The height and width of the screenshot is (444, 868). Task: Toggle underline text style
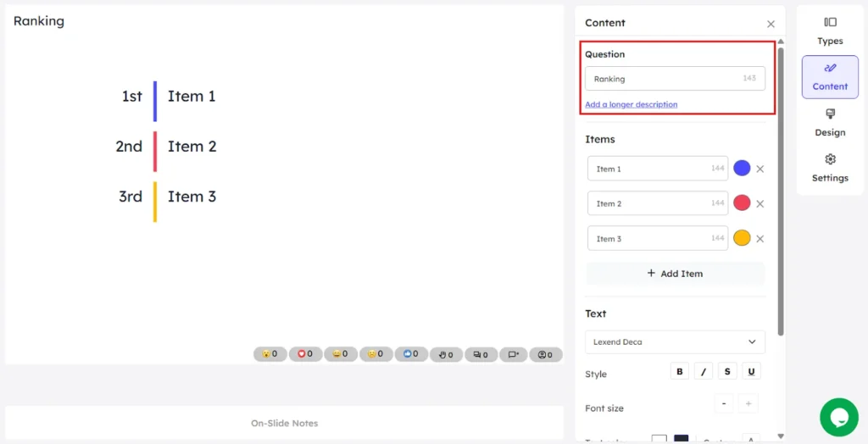(x=751, y=371)
